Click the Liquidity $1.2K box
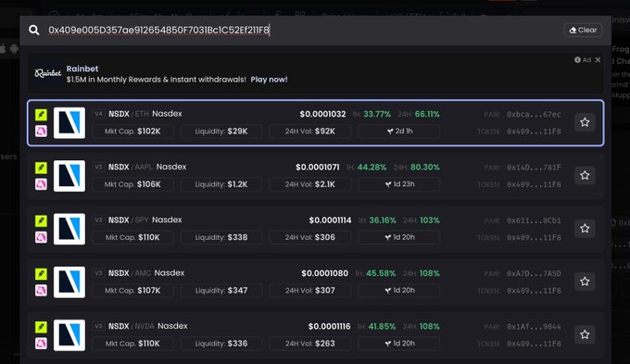The width and height of the screenshot is (630, 364). coord(221,184)
